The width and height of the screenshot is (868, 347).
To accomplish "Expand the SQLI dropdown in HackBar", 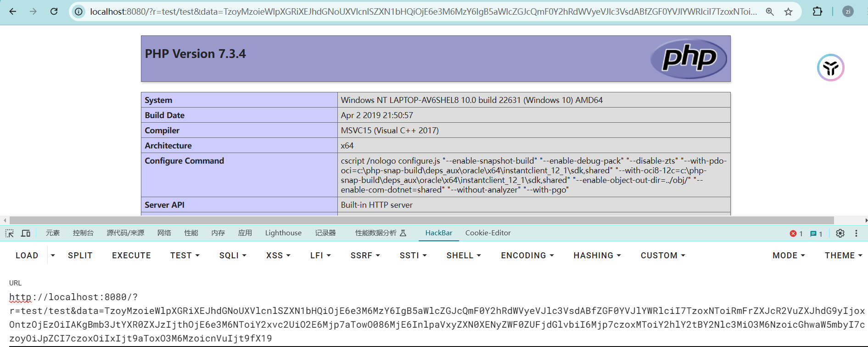I will point(233,256).
